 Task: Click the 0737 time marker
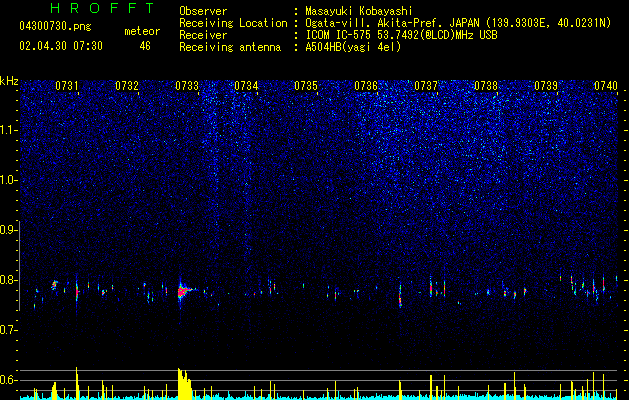click(426, 86)
